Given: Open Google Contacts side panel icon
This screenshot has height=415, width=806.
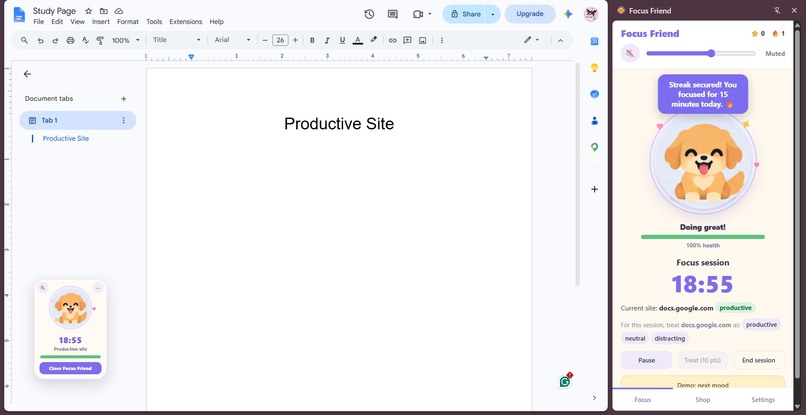Looking at the screenshot, I should (594, 121).
